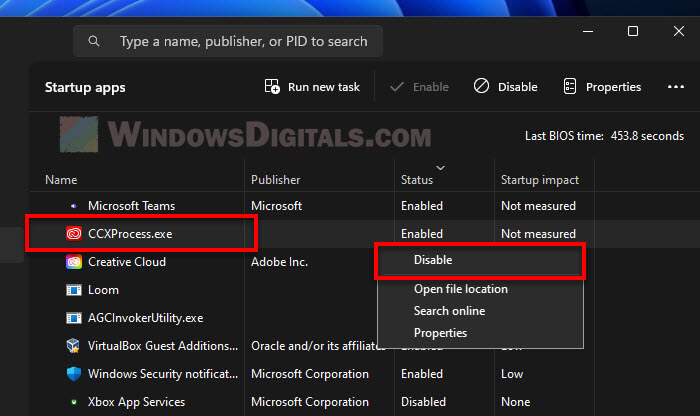Screen dimensions: 700x416
Task: Click the Last BIOS time value
Action: tap(647, 136)
